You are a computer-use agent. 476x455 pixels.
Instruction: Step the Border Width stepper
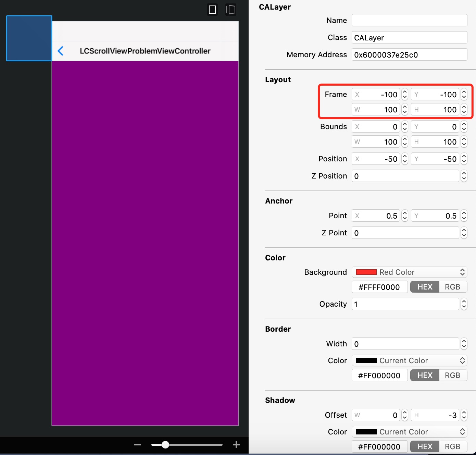(464, 344)
